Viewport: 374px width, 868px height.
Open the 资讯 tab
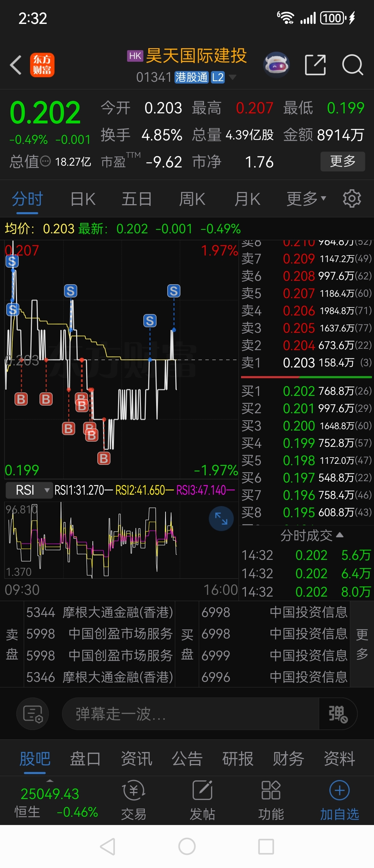(x=136, y=758)
